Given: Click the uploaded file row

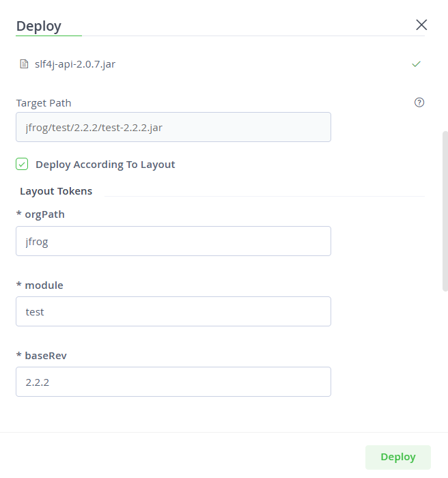Looking at the screenshot, I should [x=220, y=64].
